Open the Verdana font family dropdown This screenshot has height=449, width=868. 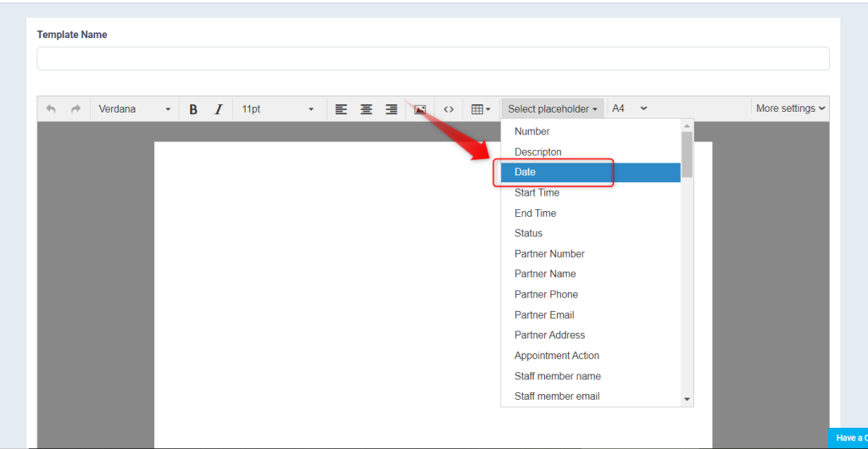coord(134,109)
